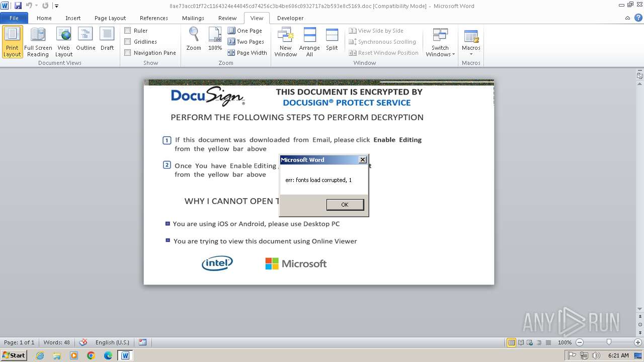Open Internet Explorer from taskbar
Image resolution: width=644 pixels, height=362 pixels.
40,355
